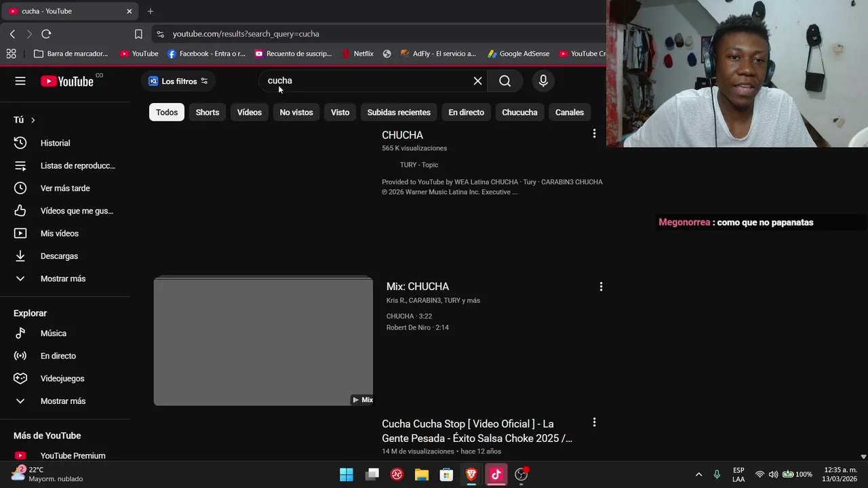Open options menu for CHUCHA result
The height and width of the screenshot is (488, 868).
click(594, 134)
